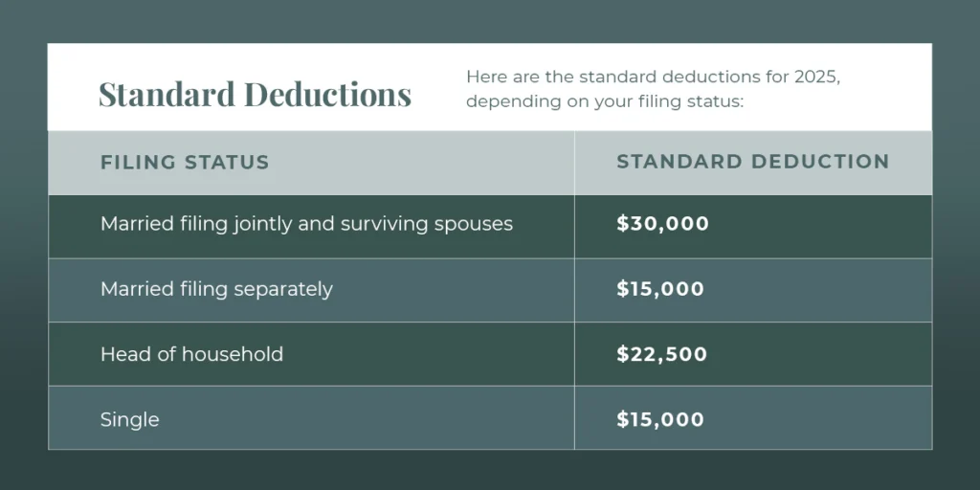Image resolution: width=980 pixels, height=490 pixels.
Task: Click the "depending on your filing status:" line
Action: tap(605, 102)
